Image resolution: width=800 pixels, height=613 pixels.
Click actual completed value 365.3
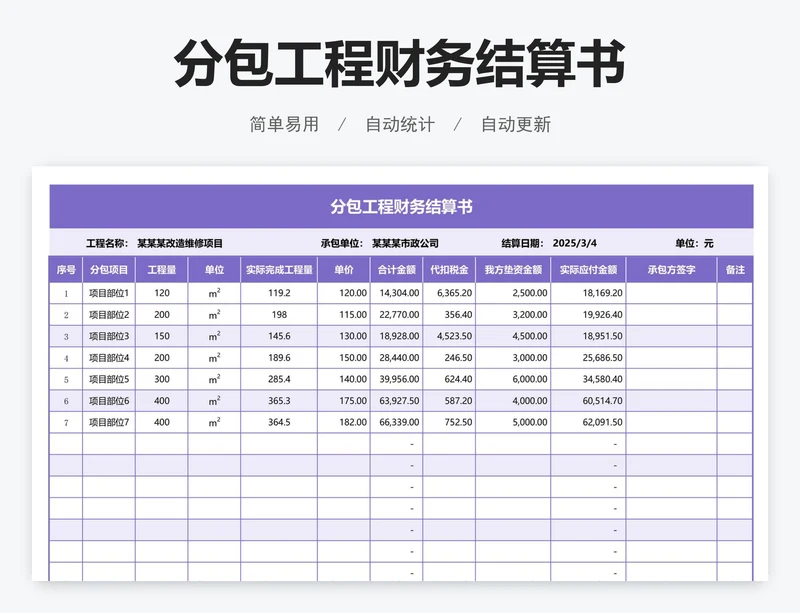(x=279, y=401)
